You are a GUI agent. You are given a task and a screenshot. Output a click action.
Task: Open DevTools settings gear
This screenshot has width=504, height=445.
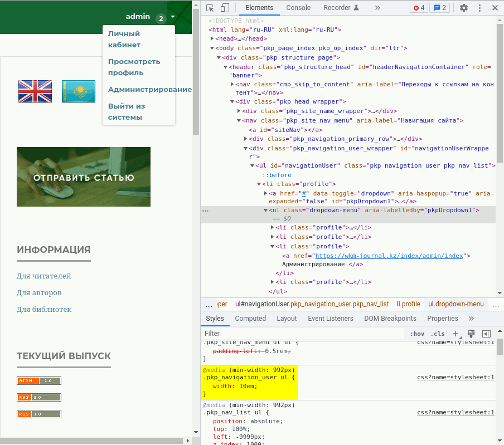(464, 8)
